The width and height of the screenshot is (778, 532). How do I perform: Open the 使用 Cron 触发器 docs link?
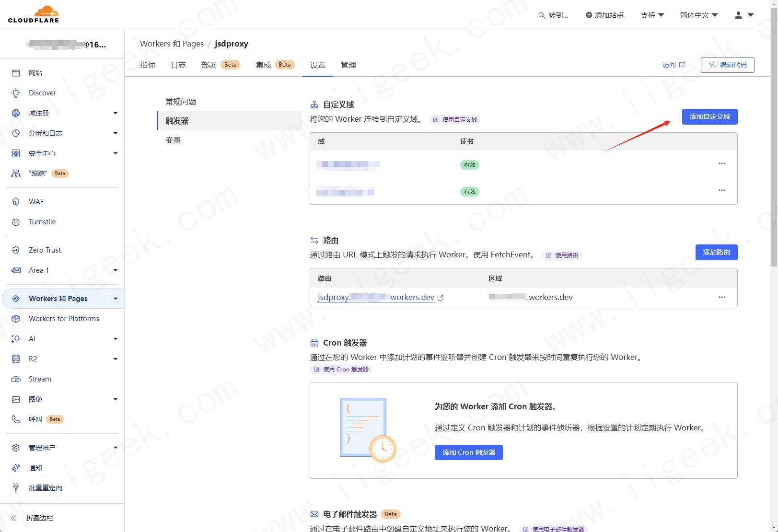point(341,370)
